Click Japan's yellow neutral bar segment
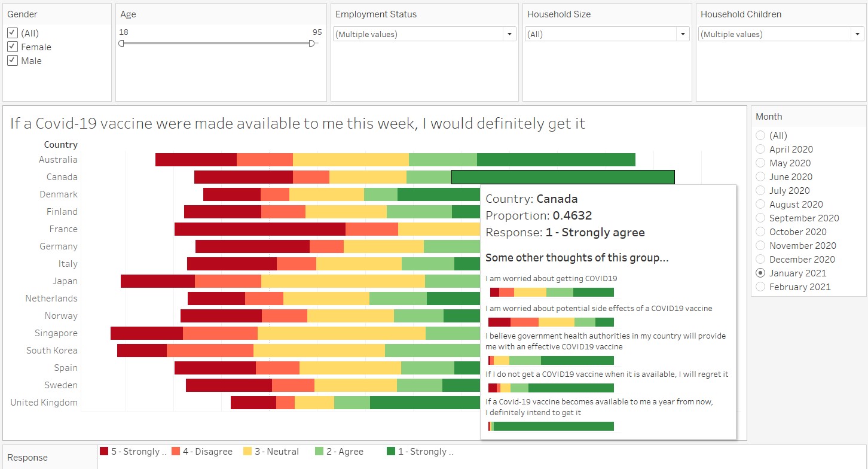Image resolution: width=868 pixels, height=469 pixels. click(343, 281)
